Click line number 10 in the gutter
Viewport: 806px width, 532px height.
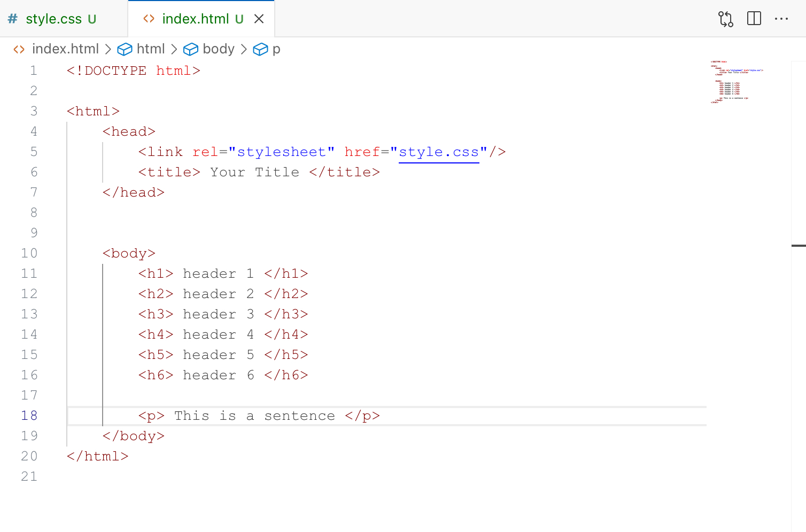tap(29, 253)
